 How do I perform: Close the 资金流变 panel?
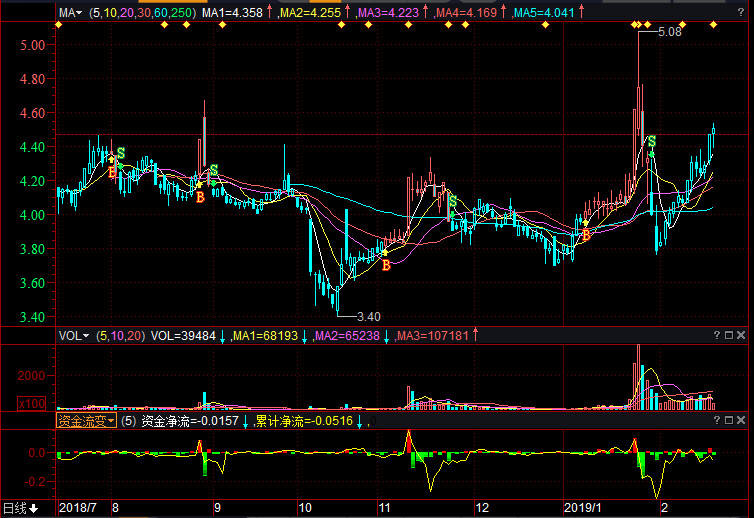click(742, 422)
